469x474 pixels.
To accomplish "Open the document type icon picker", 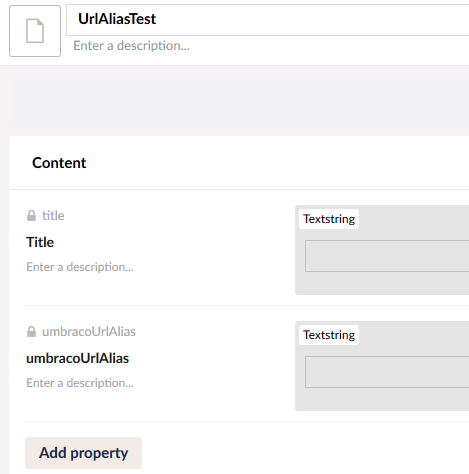I will tap(35, 31).
